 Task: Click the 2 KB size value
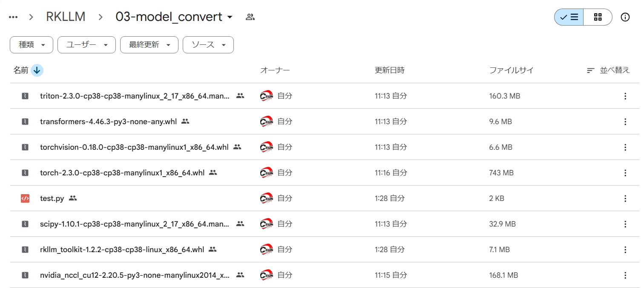point(497,198)
